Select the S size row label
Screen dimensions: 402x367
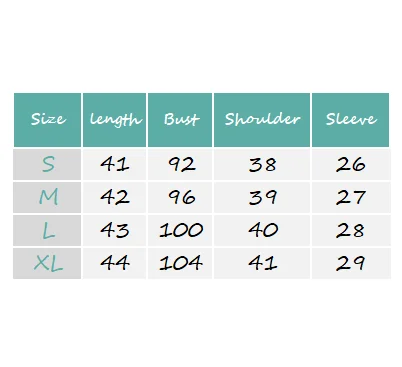click(x=47, y=164)
